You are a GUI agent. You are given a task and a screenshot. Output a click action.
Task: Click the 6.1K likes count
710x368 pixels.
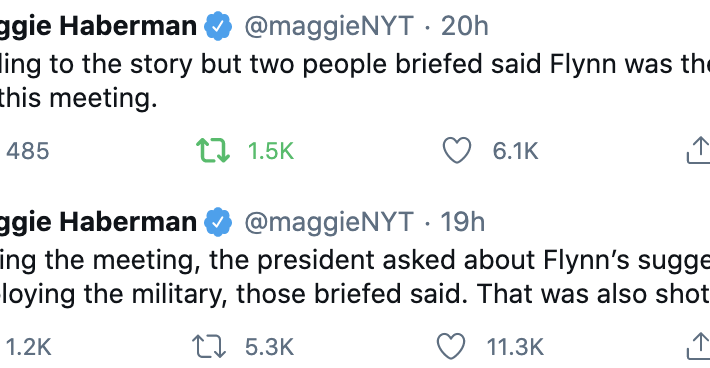[x=515, y=151]
